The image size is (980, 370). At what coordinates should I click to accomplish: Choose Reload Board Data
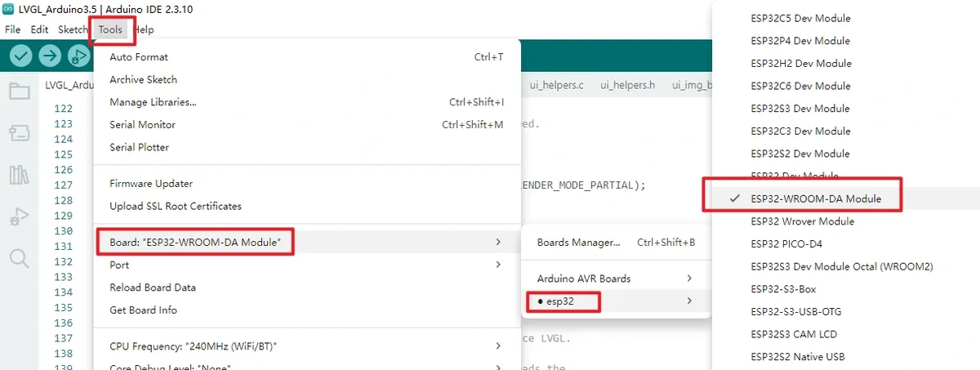(307, 288)
